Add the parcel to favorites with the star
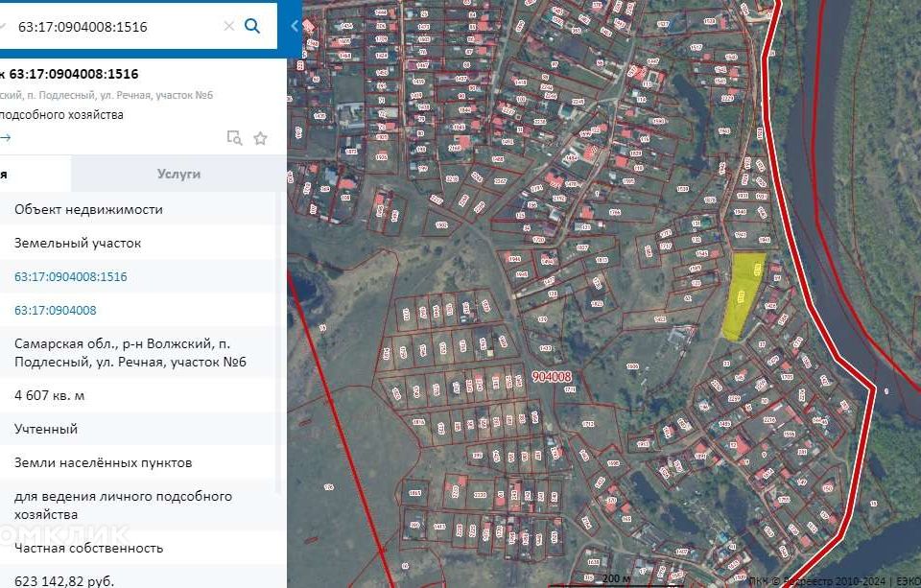The width and height of the screenshot is (921, 588). [260, 138]
